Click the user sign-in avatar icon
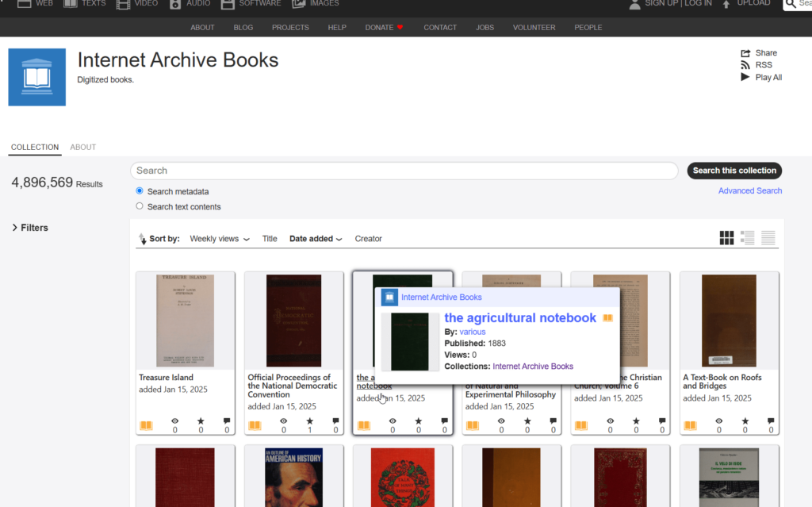The image size is (812, 507). (635, 4)
